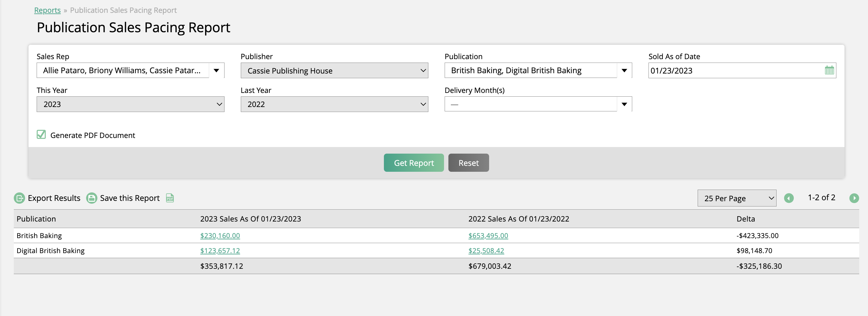The width and height of the screenshot is (868, 316).
Task: Navigate to Reports via breadcrumb
Action: (x=47, y=10)
